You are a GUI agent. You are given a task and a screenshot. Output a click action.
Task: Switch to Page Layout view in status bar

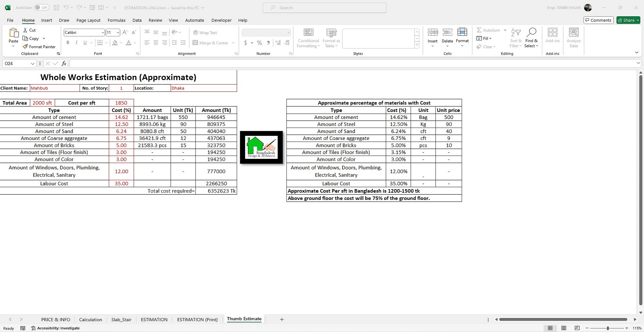pyautogui.click(x=564, y=328)
